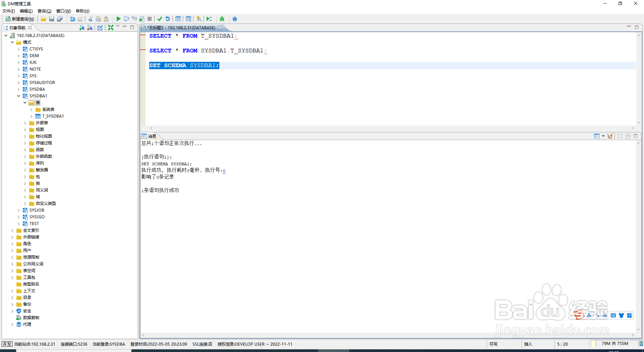Screen dimensions: 644x352
Task: Click the clipboard Paste icon
Action: pyautogui.click(x=106, y=19)
